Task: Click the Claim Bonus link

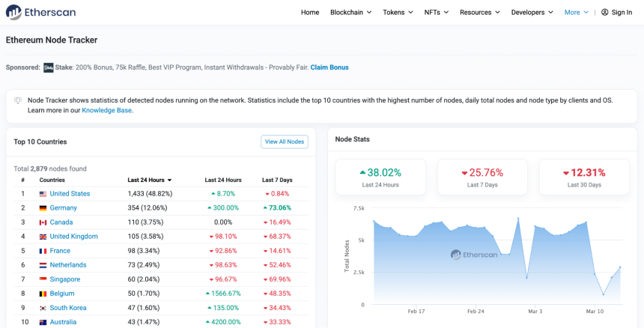Action: (x=329, y=67)
